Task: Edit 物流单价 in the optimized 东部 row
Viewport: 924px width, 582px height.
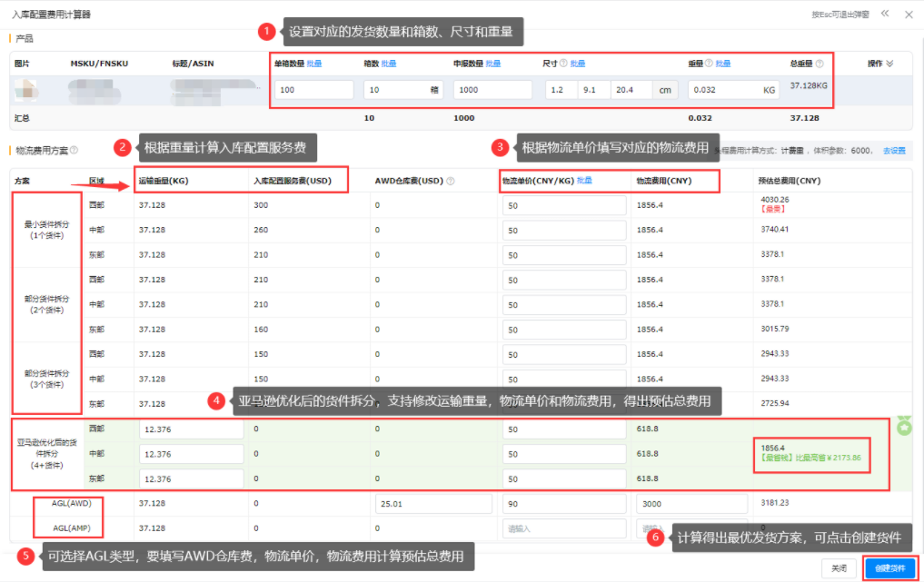Action: [x=564, y=478]
